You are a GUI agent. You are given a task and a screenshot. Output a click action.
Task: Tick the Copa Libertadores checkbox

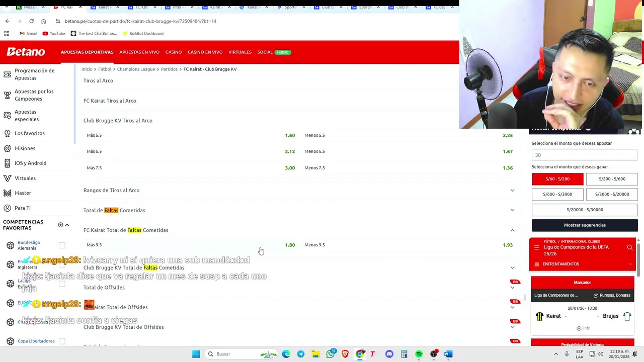(62, 341)
